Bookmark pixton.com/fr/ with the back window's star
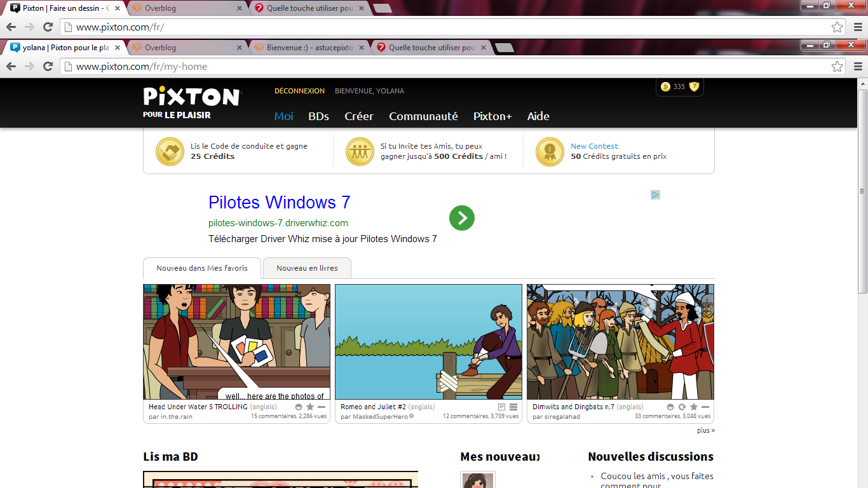Image resolution: width=868 pixels, height=488 pixels. pyautogui.click(x=837, y=27)
